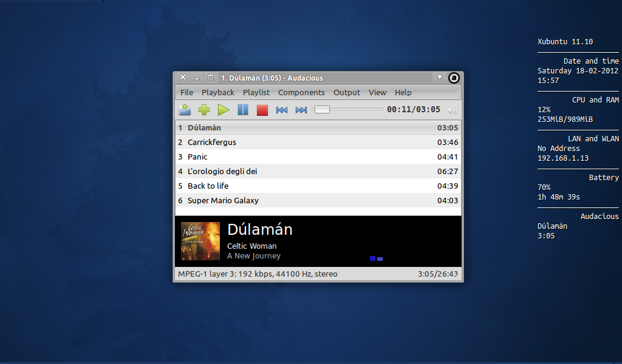This screenshot has width=622, height=364.
Task: Start playback with the green Play button
Action: tap(224, 110)
